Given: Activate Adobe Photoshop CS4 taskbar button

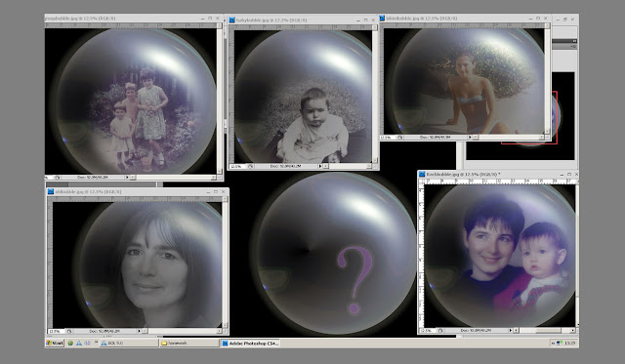Looking at the screenshot, I should point(250,343).
